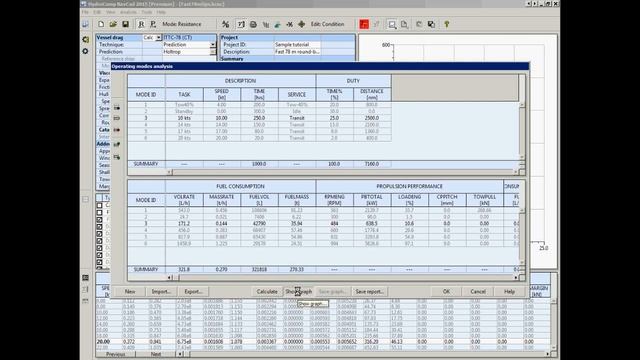
Task: Click the green vessel toolbar icon
Action: pos(278,24)
